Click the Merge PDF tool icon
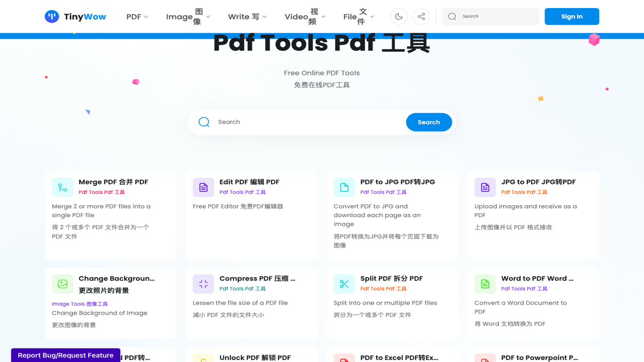The height and width of the screenshot is (362, 644). (62, 188)
